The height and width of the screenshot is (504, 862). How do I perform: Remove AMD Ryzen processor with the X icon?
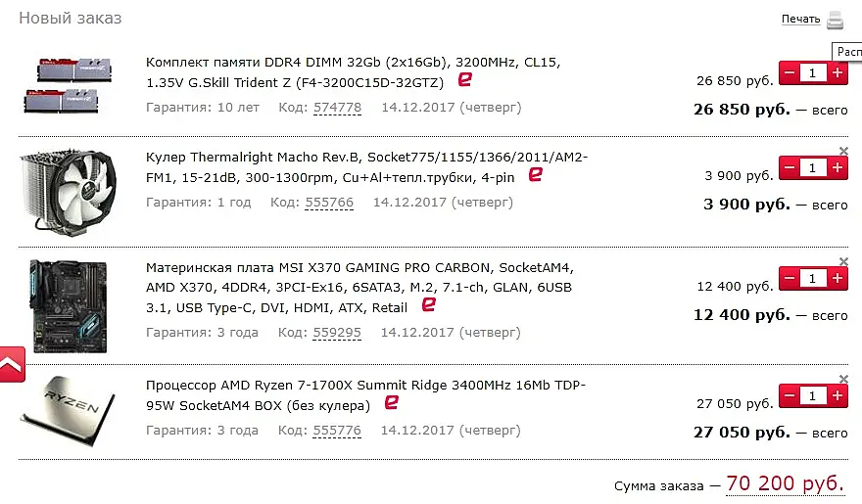pyautogui.click(x=843, y=379)
